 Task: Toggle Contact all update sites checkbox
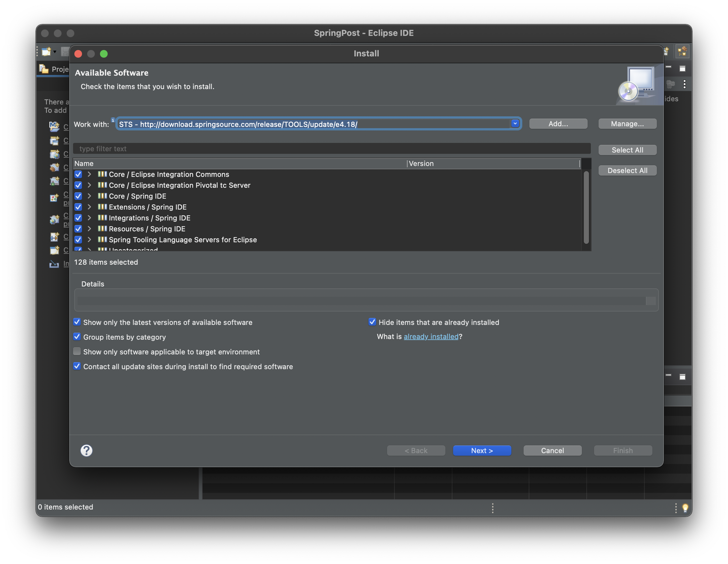[77, 366]
